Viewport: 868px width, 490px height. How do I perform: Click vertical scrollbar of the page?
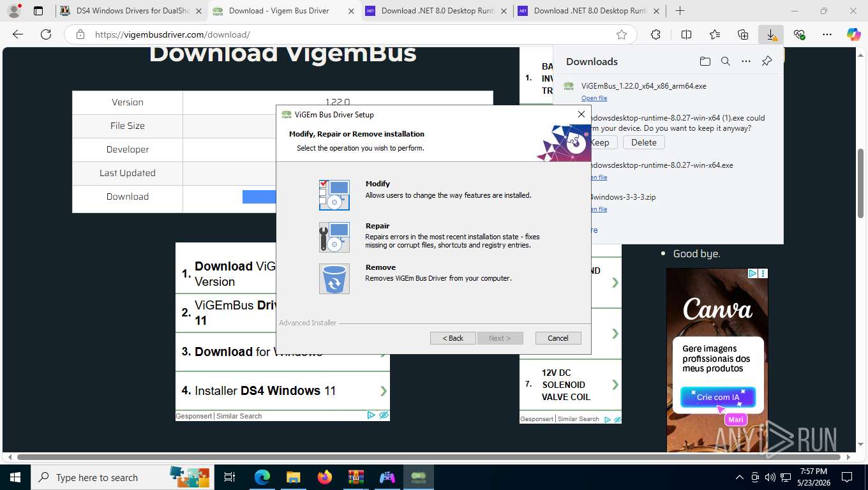tap(860, 182)
